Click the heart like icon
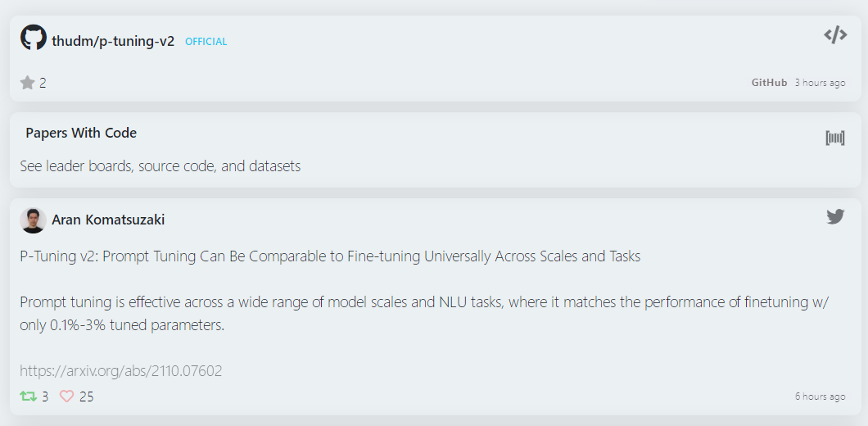Screen dimensions: 868x426 coord(67,397)
